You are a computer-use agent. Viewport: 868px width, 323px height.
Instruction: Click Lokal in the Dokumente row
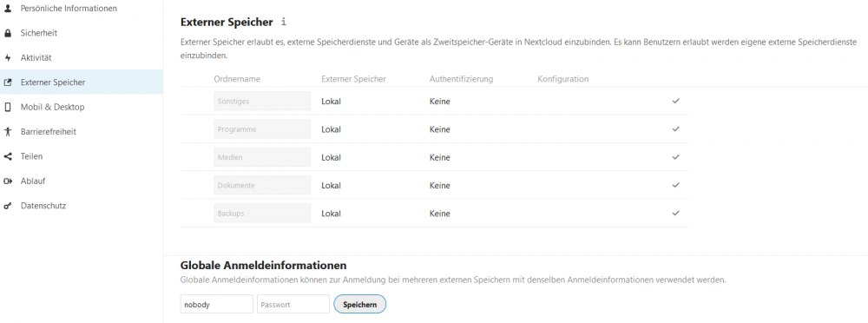click(x=331, y=185)
